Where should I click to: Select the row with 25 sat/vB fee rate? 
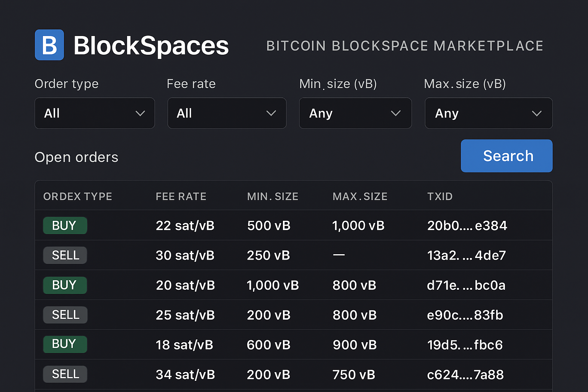coord(268,315)
